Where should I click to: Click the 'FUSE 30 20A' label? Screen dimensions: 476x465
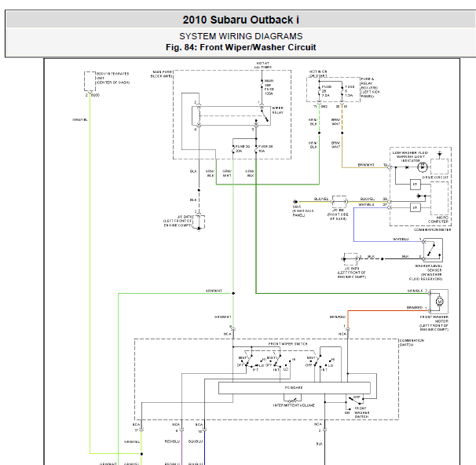[x=242, y=148]
